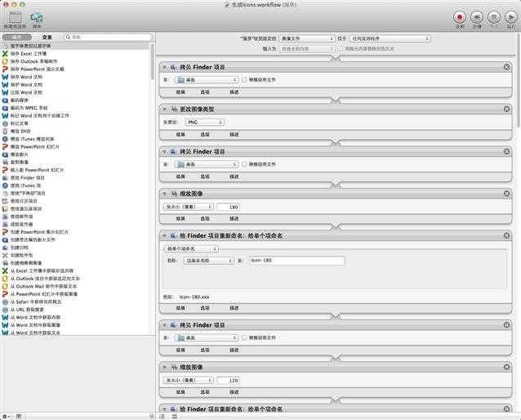Select the play PowerPoint slideshow action

pos(34,146)
